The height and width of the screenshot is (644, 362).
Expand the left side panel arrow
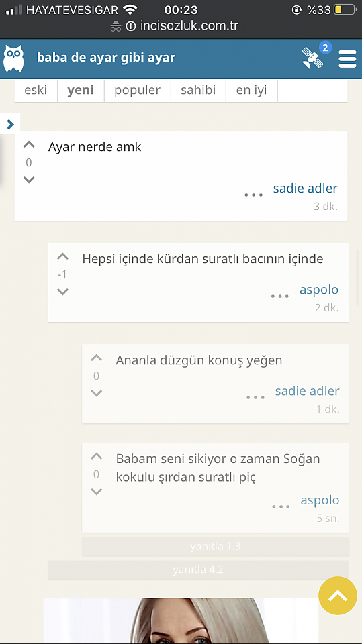(10, 124)
